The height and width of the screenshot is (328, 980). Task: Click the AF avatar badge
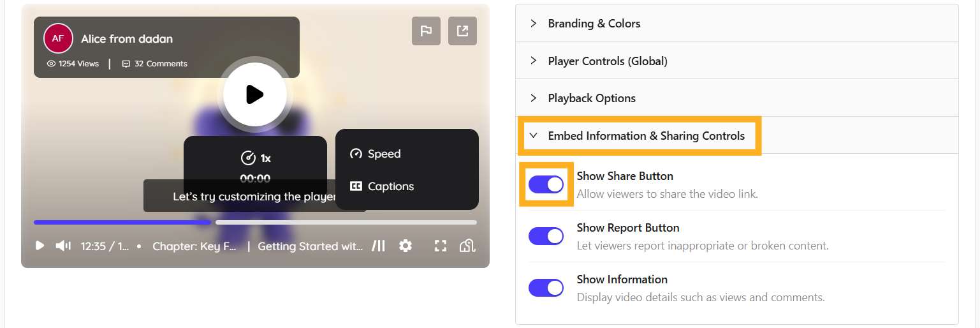[x=58, y=38]
